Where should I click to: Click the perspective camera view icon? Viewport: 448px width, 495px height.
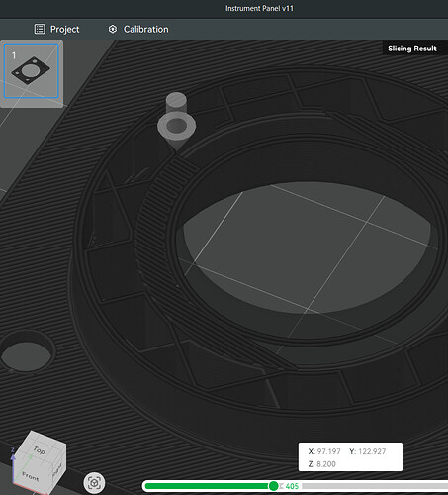pyautogui.click(x=94, y=483)
